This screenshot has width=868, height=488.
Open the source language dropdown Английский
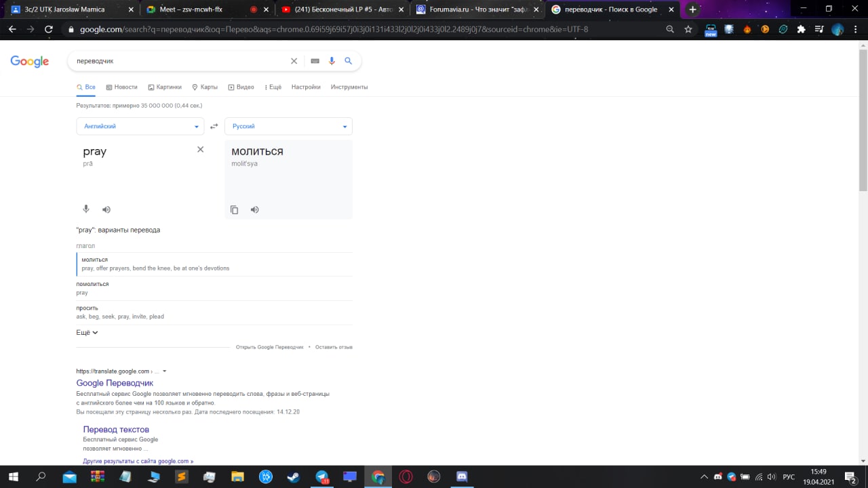(x=140, y=126)
